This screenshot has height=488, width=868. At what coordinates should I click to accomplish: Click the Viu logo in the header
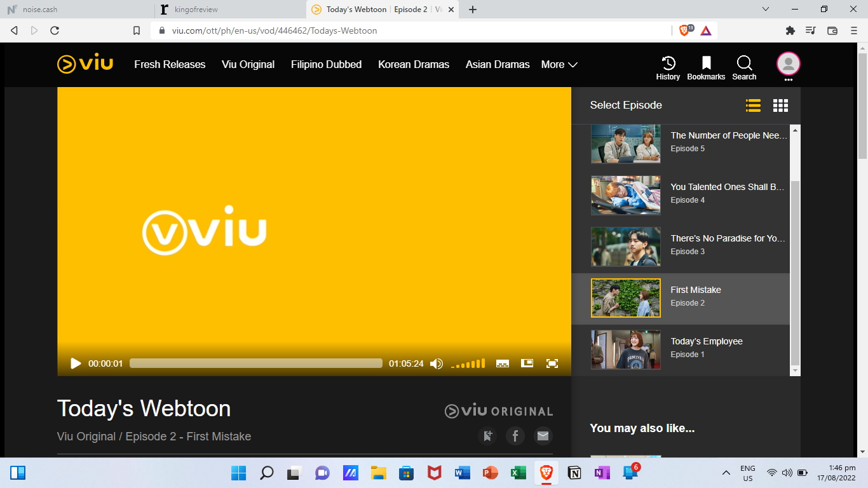point(85,64)
